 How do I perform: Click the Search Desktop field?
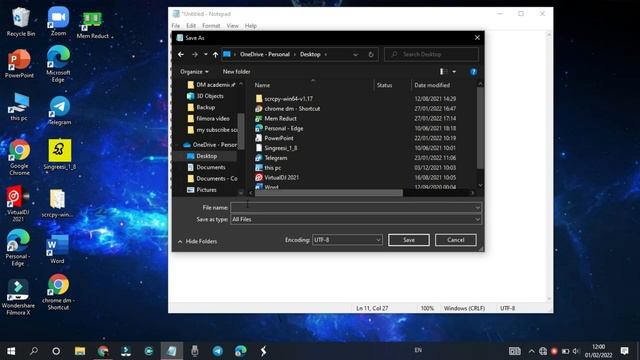point(431,54)
